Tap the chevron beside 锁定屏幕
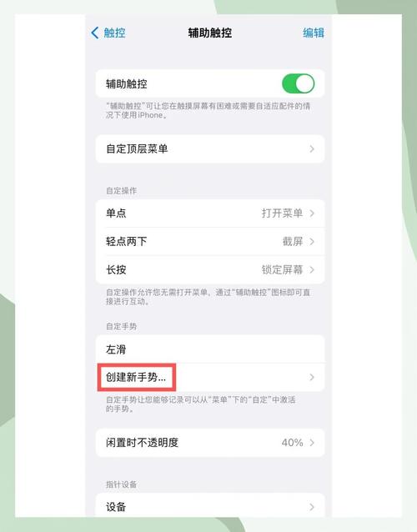Screen dimensions: 417x532 [x=312, y=269]
